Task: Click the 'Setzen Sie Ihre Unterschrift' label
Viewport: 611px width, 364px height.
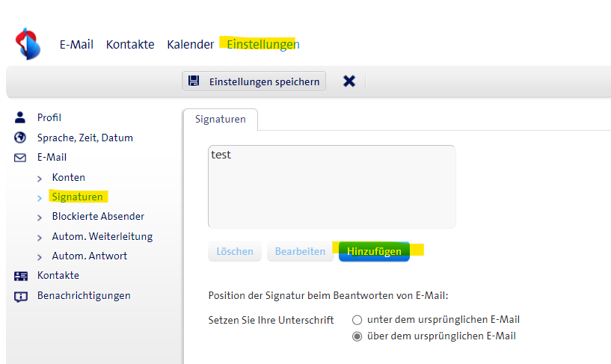Action: pyautogui.click(x=271, y=320)
